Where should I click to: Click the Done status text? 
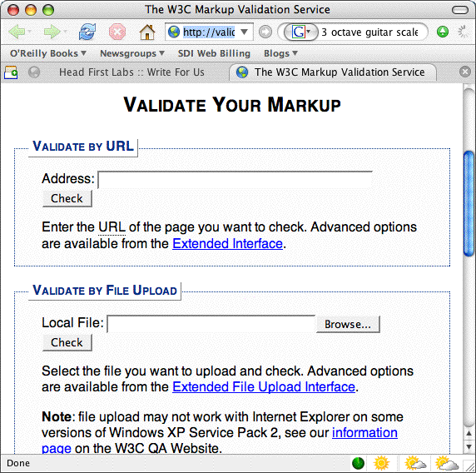[18, 463]
